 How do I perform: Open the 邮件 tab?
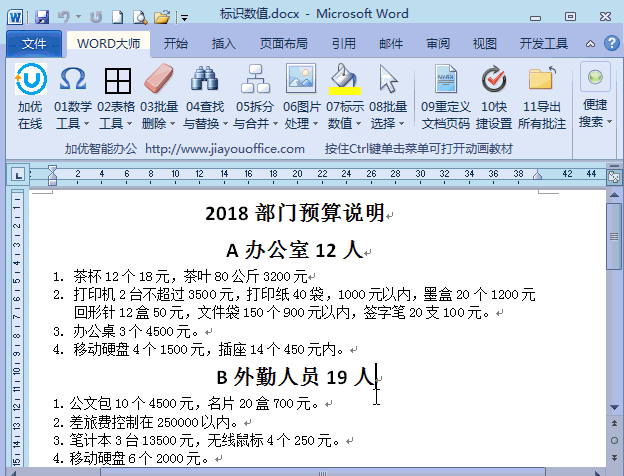[391, 43]
